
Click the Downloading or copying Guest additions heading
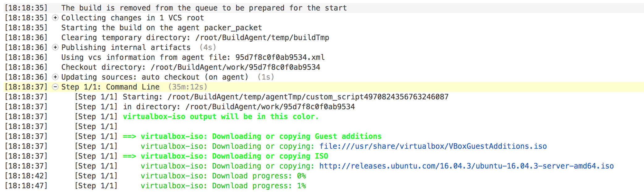coord(261,136)
